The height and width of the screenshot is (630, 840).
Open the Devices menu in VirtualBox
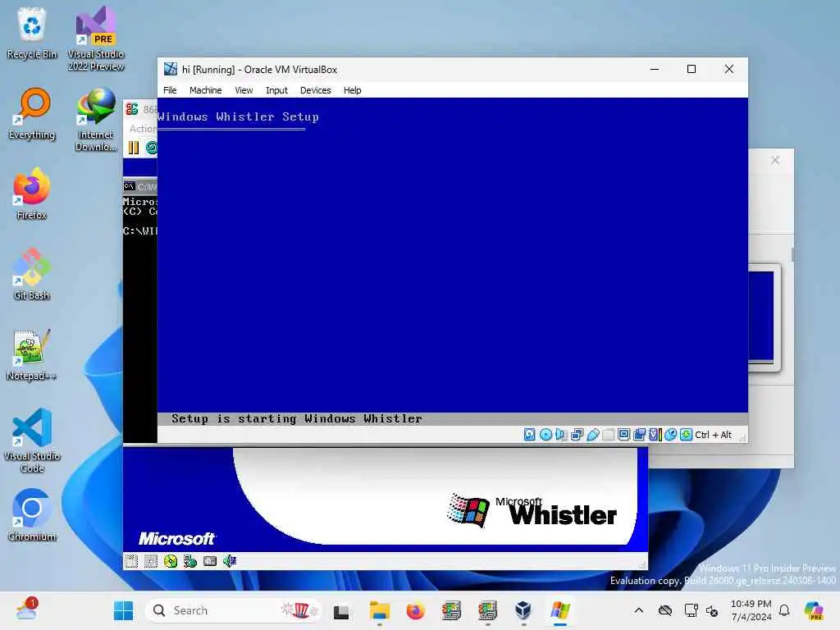[315, 90]
